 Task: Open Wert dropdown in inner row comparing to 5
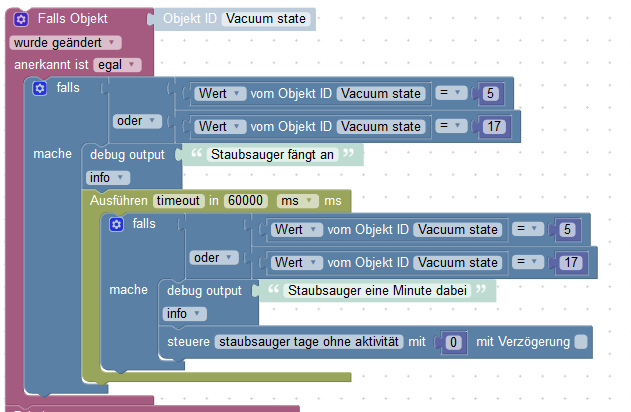tap(297, 229)
